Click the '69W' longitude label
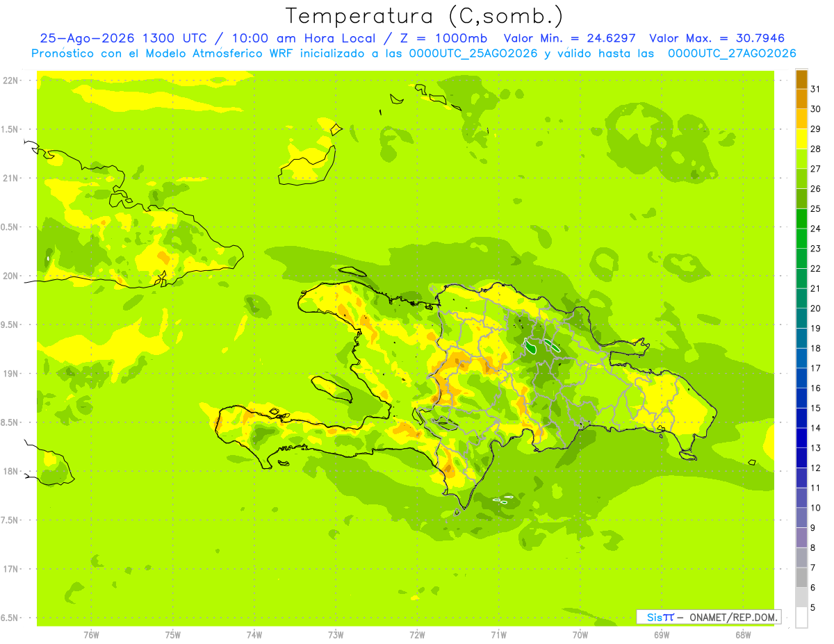Screen dimensions: 834x644 [661, 635]
